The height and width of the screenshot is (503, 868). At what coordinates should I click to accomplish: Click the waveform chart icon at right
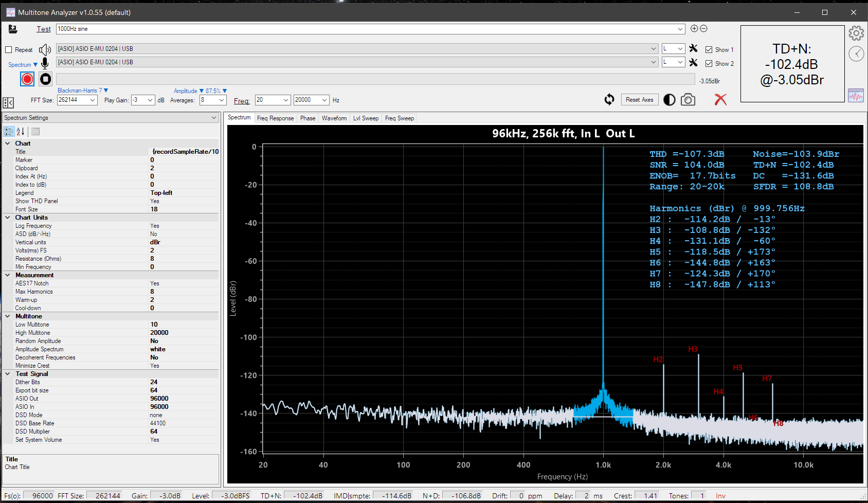[856, 95]
